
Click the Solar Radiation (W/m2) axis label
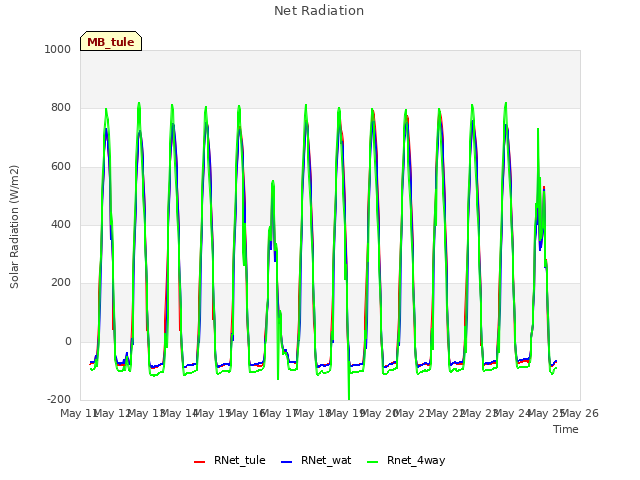pos(14,227)
